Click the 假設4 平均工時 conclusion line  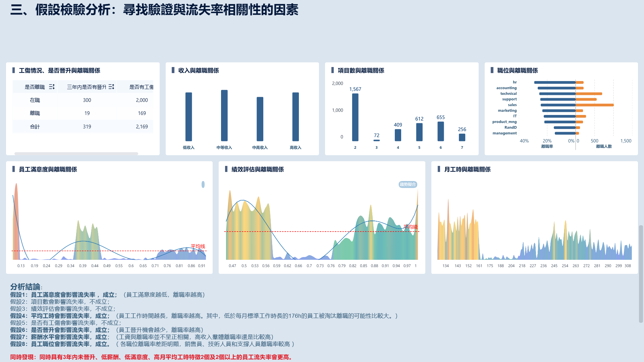coord(204,316)
